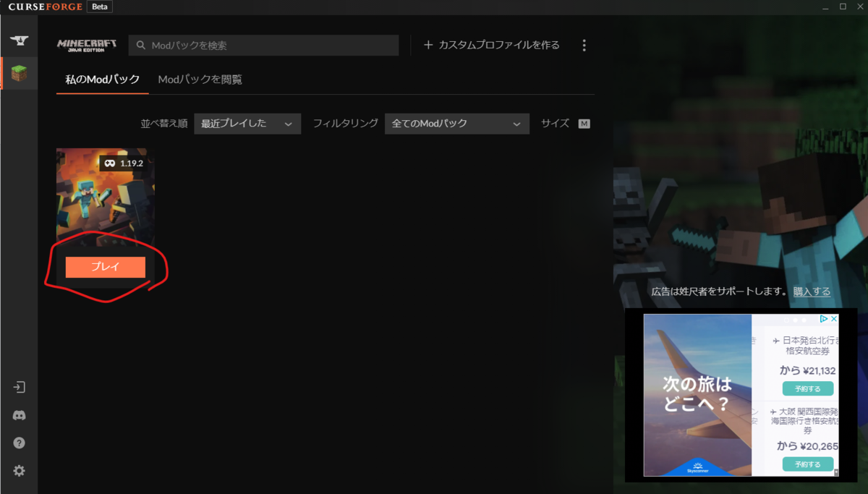Select the Minecraft grass block game icon
This screenshot has width=868, height=494.
point(20,73)
